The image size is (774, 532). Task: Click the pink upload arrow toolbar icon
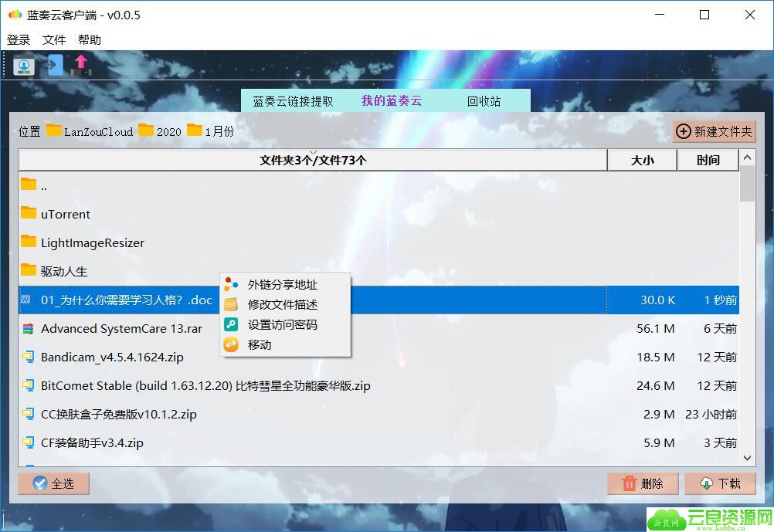[x=81, y=65]
